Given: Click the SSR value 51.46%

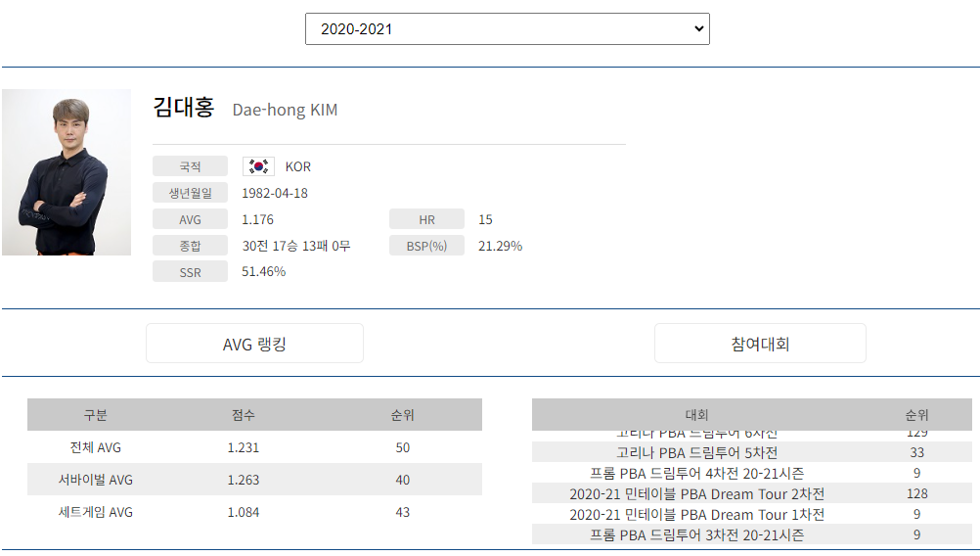Looking at the screenshot, I should click(x=264, y=271).
